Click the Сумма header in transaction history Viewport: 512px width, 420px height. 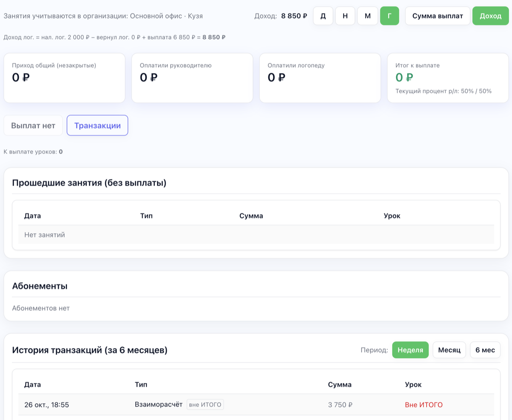pyautogui.click(x=340, y=385)
